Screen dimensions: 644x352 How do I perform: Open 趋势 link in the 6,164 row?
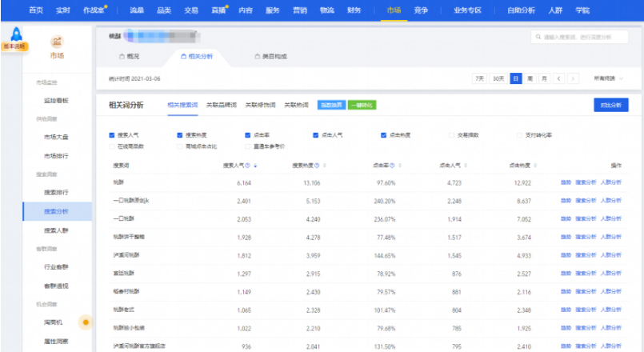(566, 182)
